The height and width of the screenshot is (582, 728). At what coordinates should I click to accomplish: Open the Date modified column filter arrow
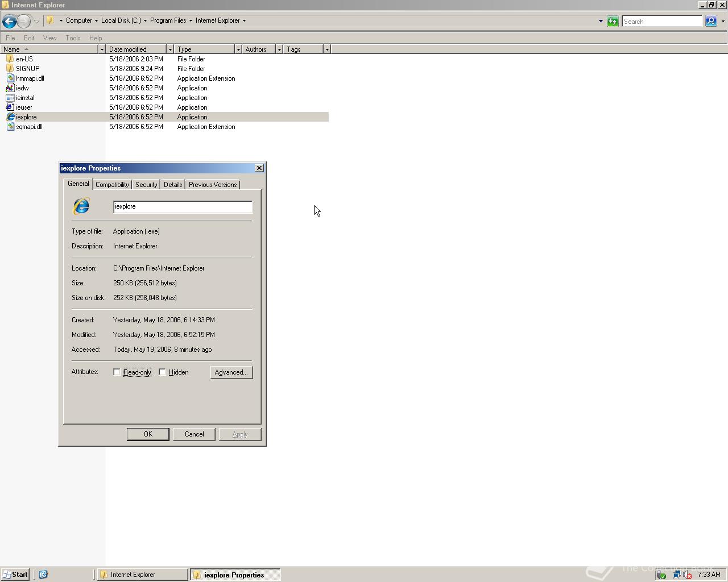click(x=170, y=49)
